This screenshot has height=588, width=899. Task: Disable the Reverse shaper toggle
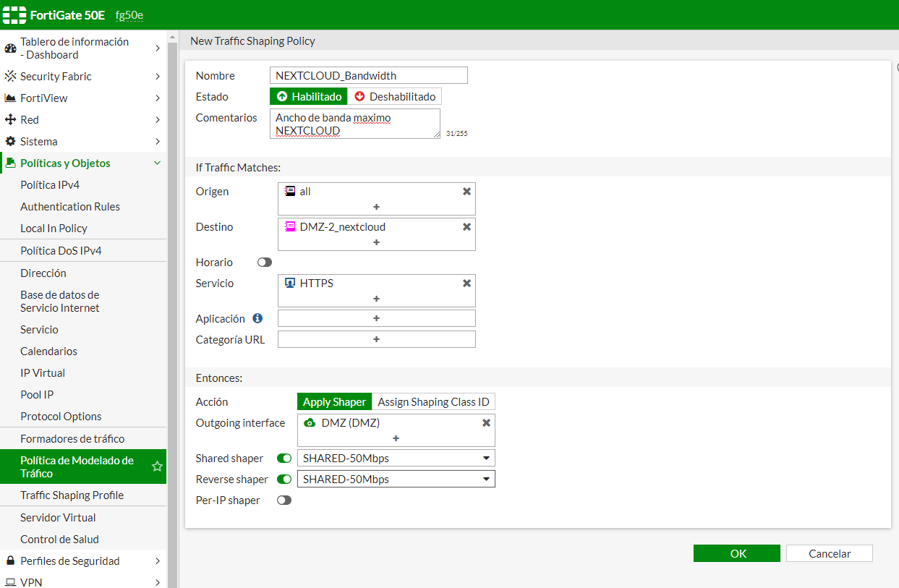(x=284, y=479)
